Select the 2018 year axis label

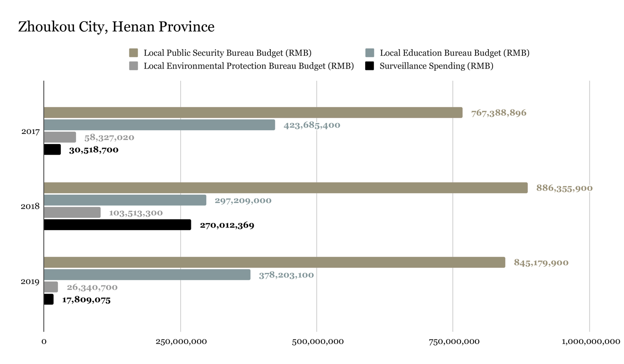[30, 206]
